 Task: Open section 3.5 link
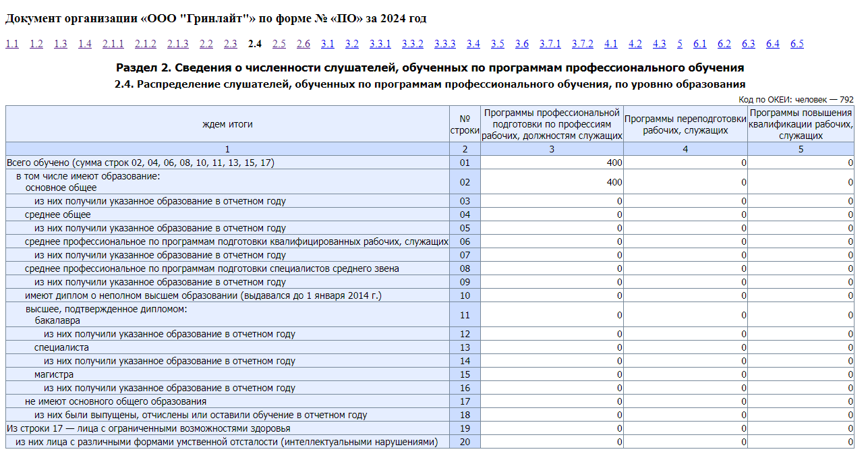(498, 44)
